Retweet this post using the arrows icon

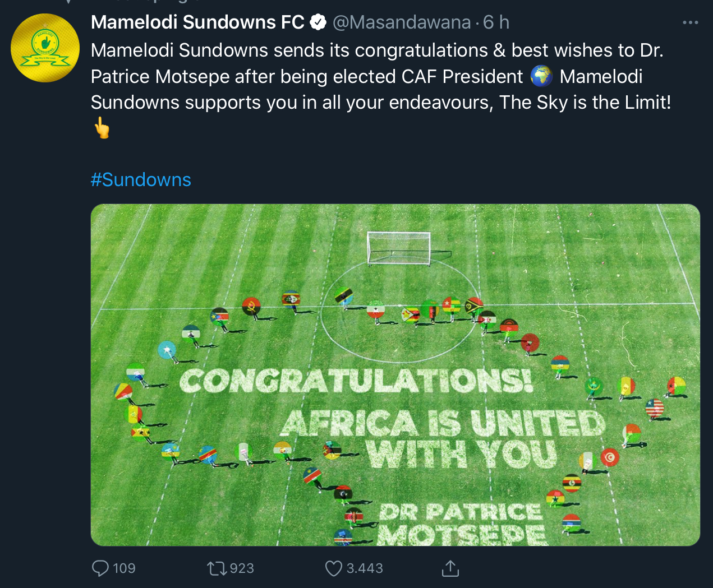tap(215, 568)
